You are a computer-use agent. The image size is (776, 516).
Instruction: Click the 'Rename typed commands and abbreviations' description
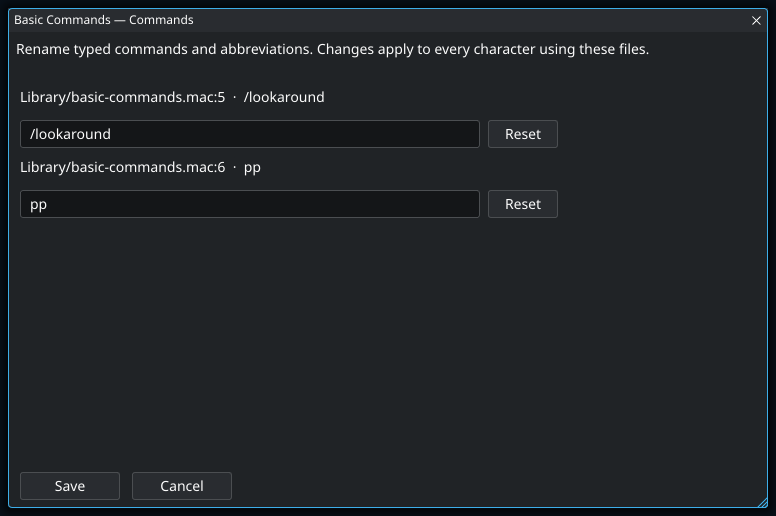[333, 49]
